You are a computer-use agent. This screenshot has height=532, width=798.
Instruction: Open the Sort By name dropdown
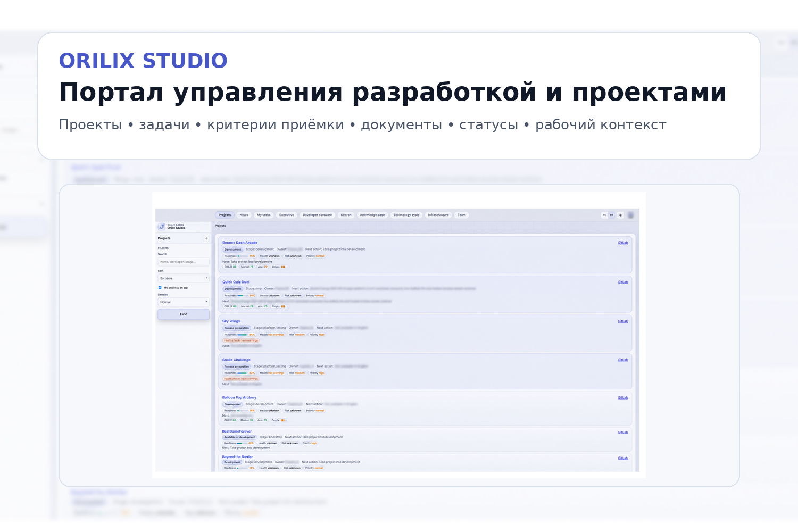[184, 278]
